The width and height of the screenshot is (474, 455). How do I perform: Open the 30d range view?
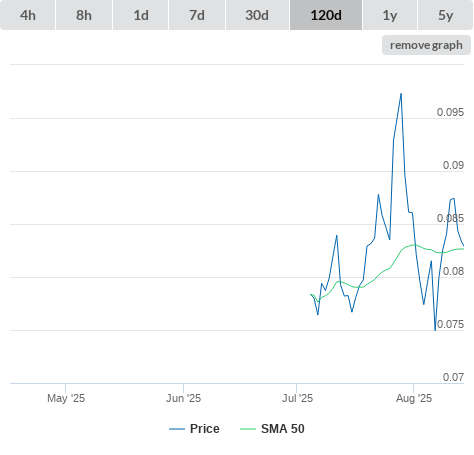pos(257,15)
